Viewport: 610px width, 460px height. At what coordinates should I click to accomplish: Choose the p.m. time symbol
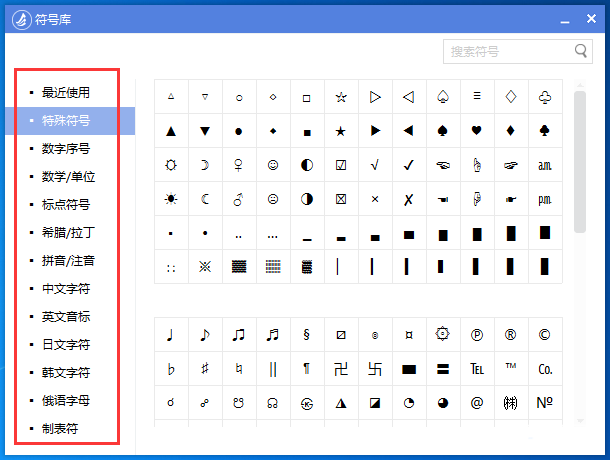[x=545, y=199]
